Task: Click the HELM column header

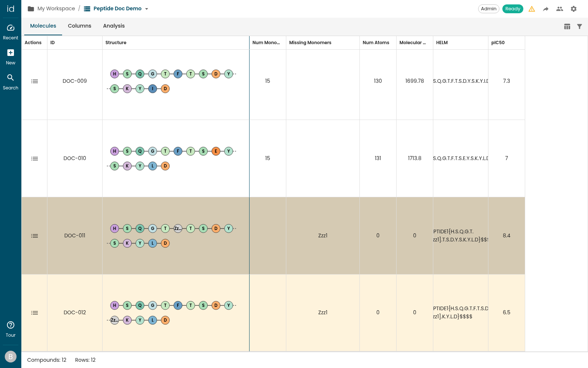Action: pos(461,43)
